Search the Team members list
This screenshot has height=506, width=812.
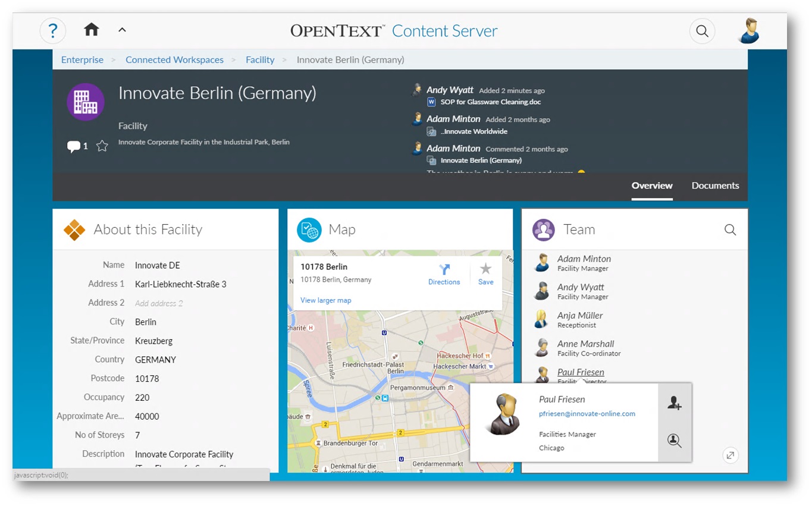pos(731,230)
